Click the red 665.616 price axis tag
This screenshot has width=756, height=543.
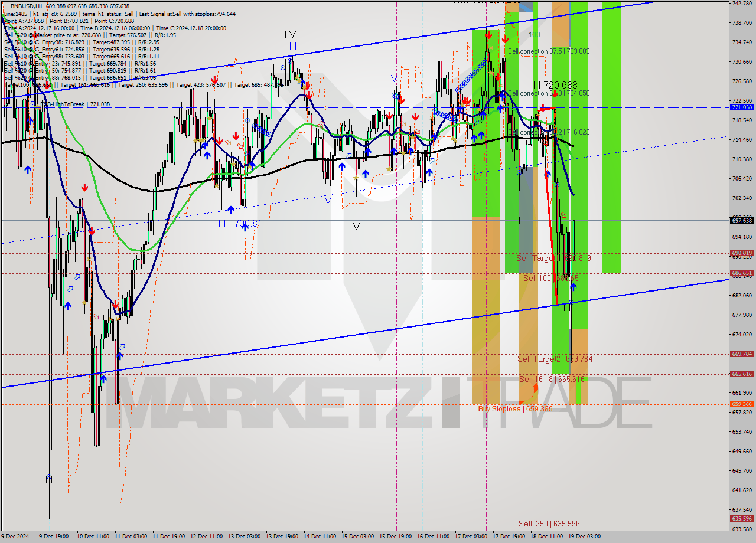(742, 374)
